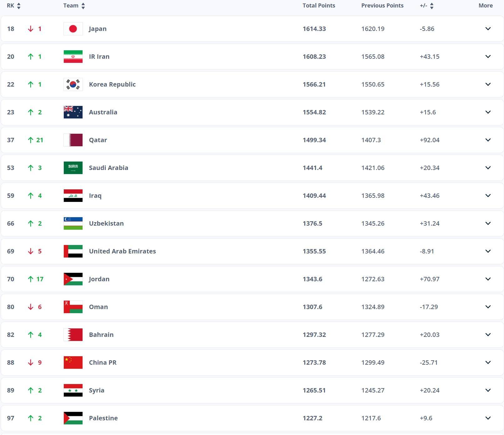Viewport: 504px width, 435px height.
Task: Expand the Jordan row chevron
Action: coord(488,279)
